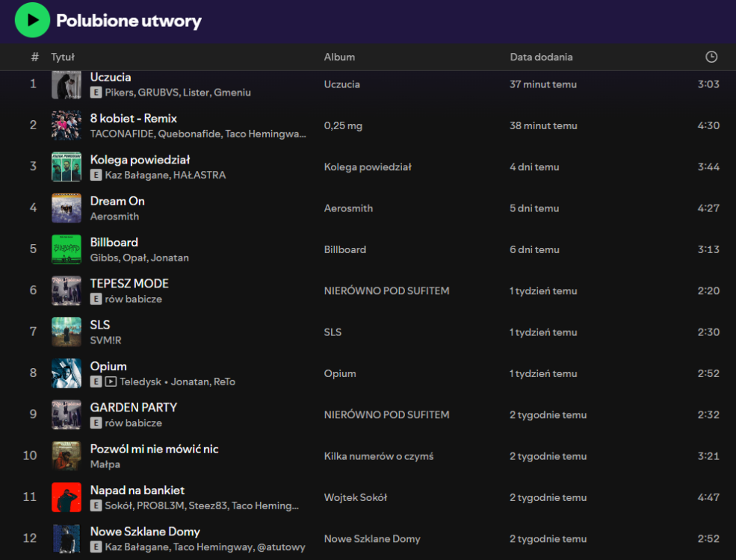Click the explicit E badge on Uczucia
Screen dimensions: 736x560
coord(96,93)
